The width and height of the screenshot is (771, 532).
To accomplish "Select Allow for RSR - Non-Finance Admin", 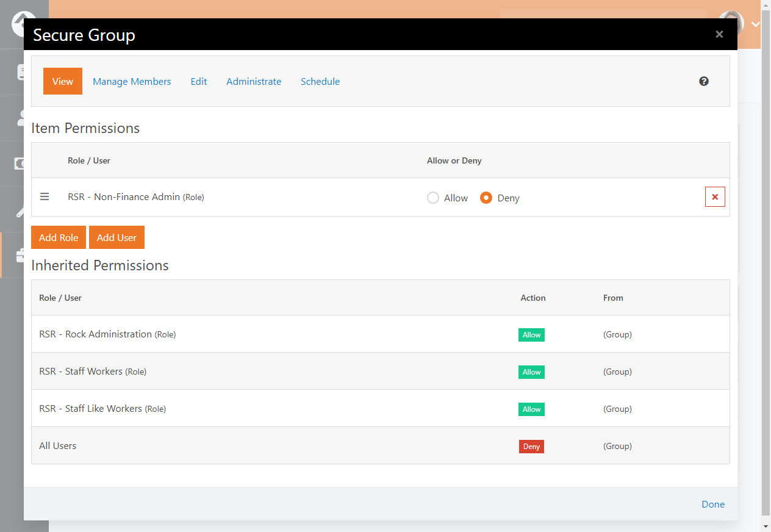I will click(433, 198).
